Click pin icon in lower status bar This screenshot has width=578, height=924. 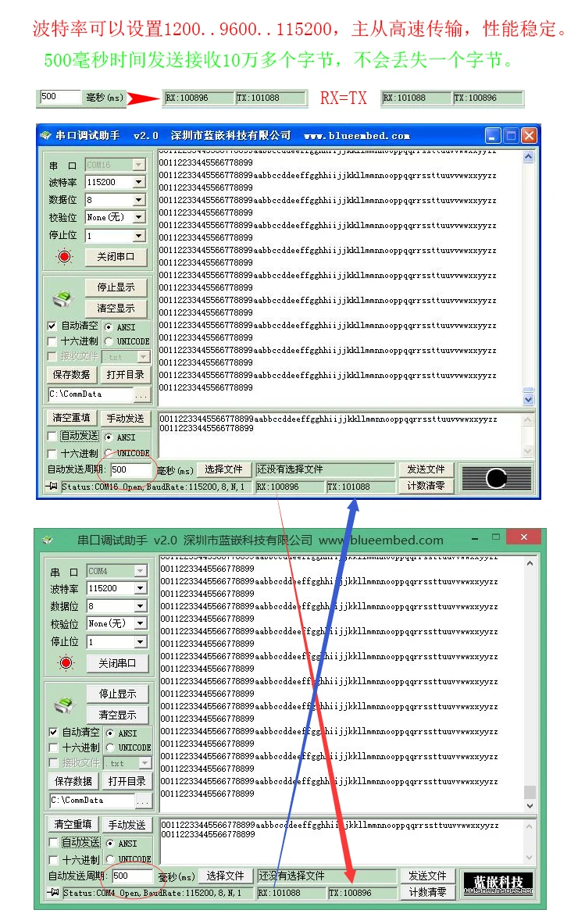click(x=53, y=892)
